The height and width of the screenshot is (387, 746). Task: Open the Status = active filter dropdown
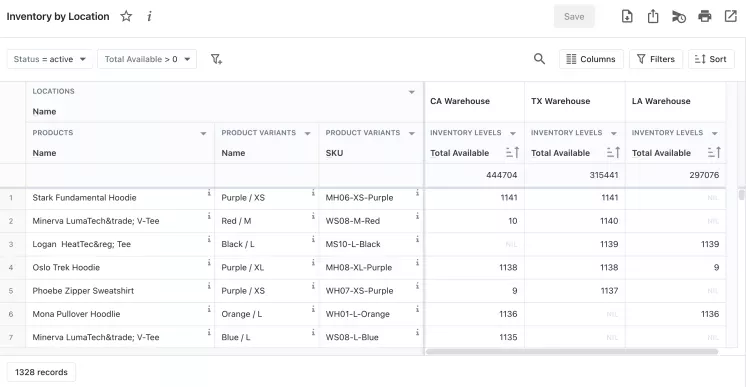(49, 59)
